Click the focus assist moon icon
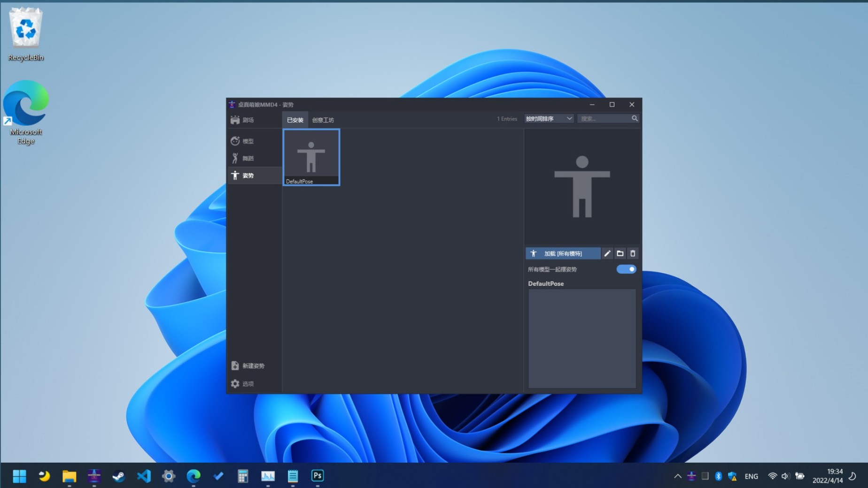The image size is (868, 488). point(852,476)
